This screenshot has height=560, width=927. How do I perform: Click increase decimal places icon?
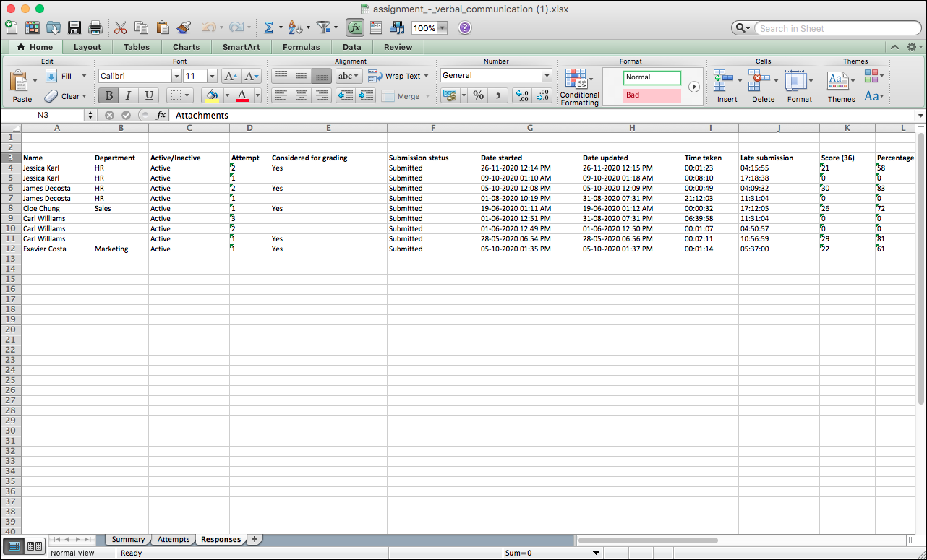pyautogui.click(x=521, y=95)
